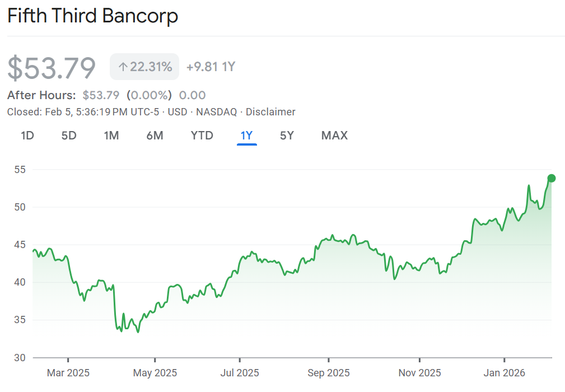This screenshot has width=565, height=392.
Task: Show the MAX price history
Action: 334,136
